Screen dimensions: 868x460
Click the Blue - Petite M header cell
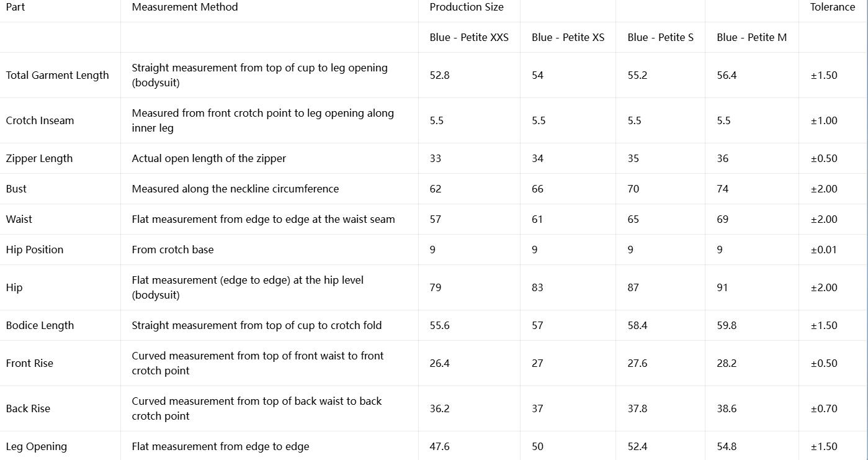click(751, 37)
